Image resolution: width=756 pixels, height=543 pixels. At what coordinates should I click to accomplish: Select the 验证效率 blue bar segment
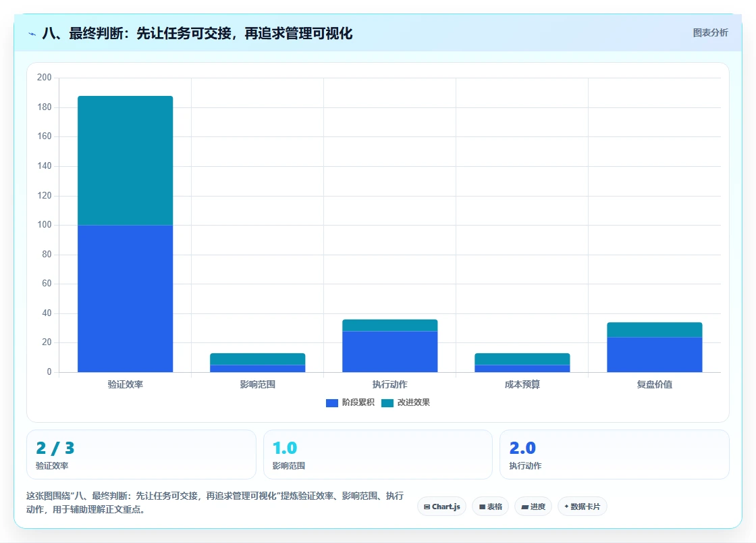point(126,299)
